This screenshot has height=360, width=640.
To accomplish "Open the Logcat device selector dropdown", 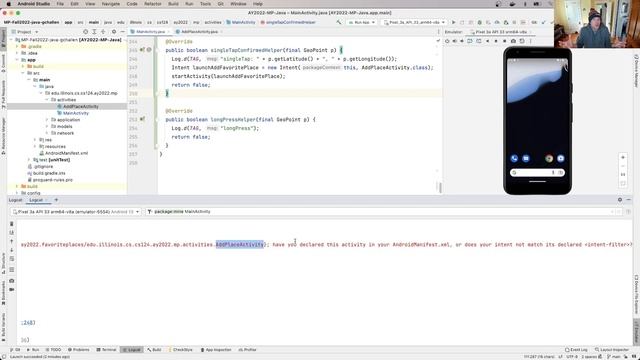I will point(76,212).
